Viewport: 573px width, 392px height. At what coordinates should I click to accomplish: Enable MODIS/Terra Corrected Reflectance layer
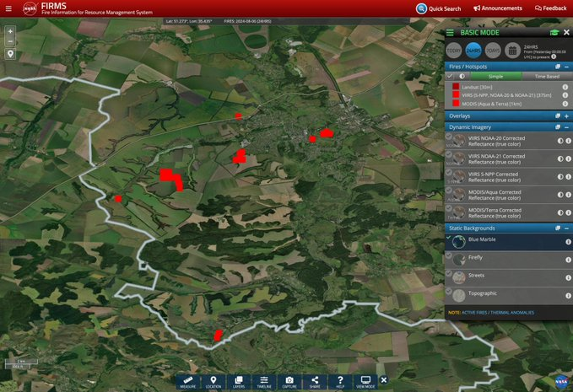click(x=449, y=208)
